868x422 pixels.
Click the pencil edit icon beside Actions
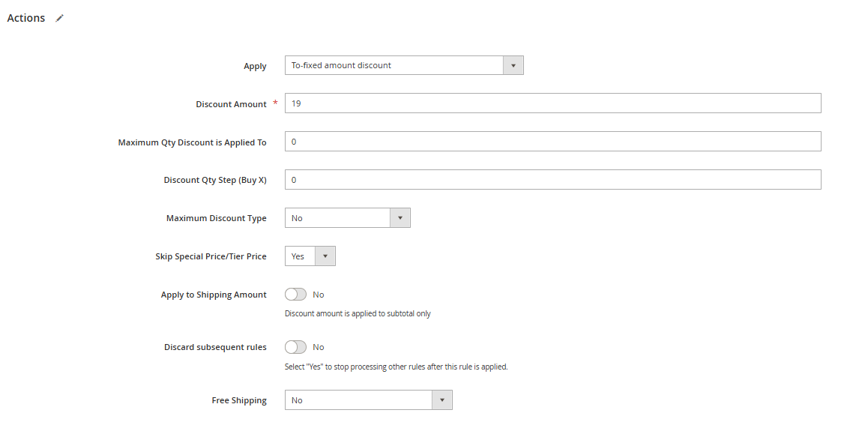[60, 18]
